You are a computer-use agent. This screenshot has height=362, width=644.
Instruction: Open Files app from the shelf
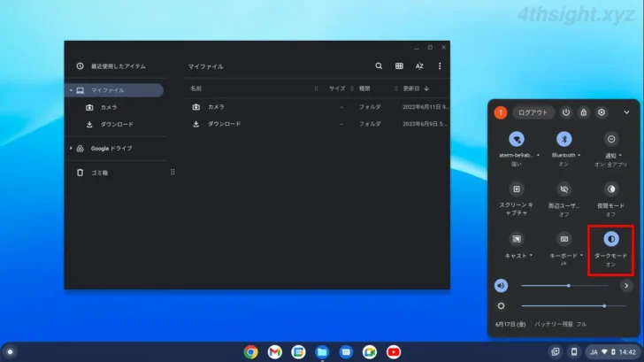click(322, 352)
